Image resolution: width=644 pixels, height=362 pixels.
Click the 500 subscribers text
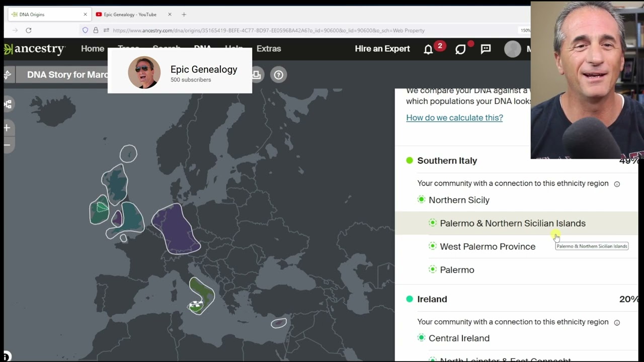pyautogui.click(x=191, y=80)
